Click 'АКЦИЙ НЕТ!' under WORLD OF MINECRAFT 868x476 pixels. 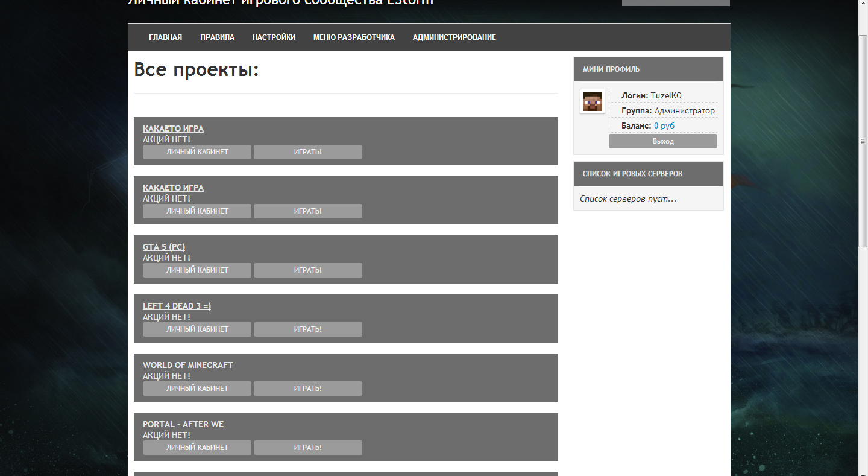tap(166, 376)
